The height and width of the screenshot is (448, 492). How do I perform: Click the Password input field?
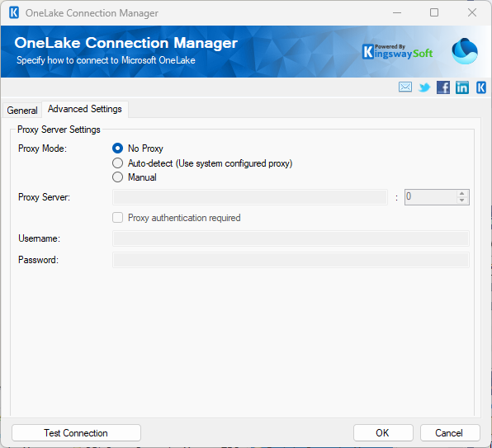coord(291,260)
